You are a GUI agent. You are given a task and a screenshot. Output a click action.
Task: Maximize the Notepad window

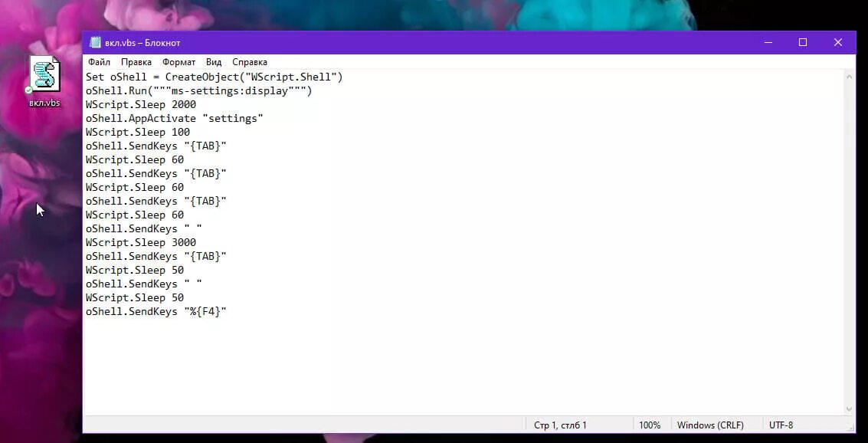pyautogui.click(x=803, y=43)
